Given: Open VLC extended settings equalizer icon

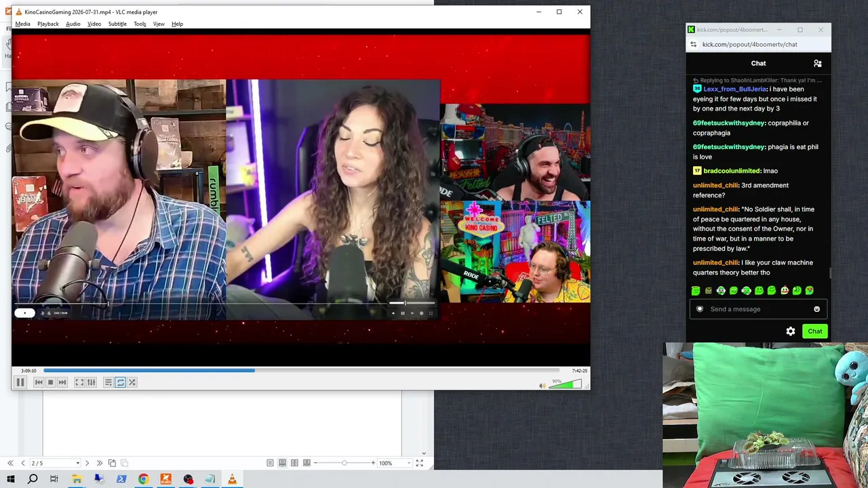Looking at the screenshot, I should click(92, 382).
